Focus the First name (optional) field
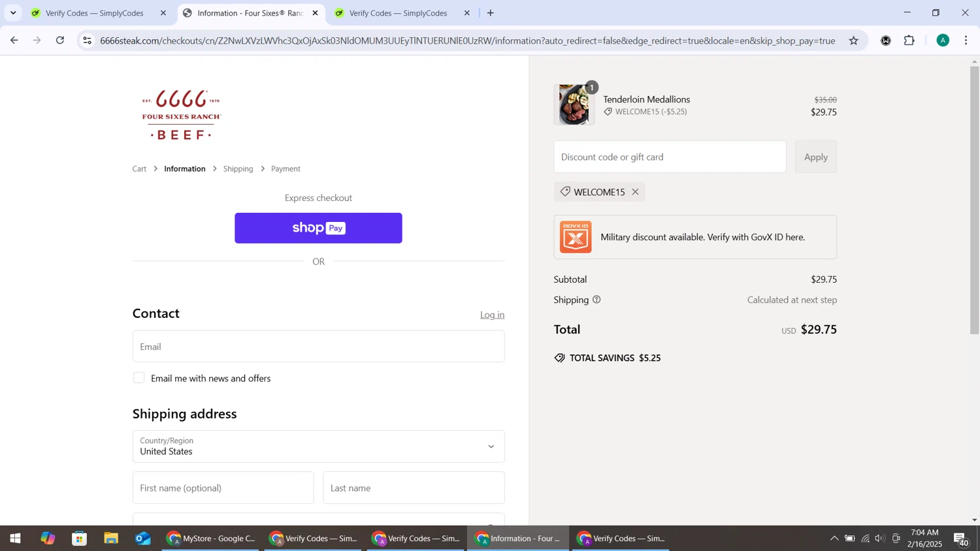Screen dimensions: 980x551 [223, 488]
